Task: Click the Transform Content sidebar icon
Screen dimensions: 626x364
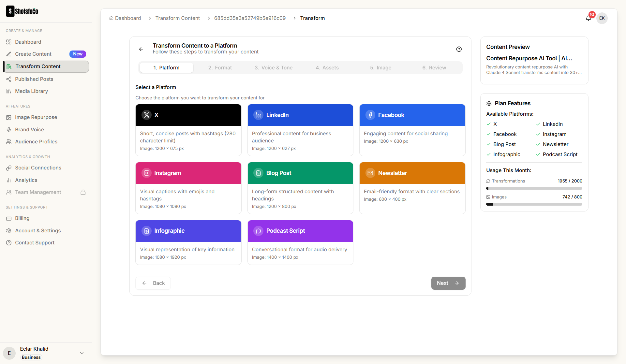Action: [9, 66]
